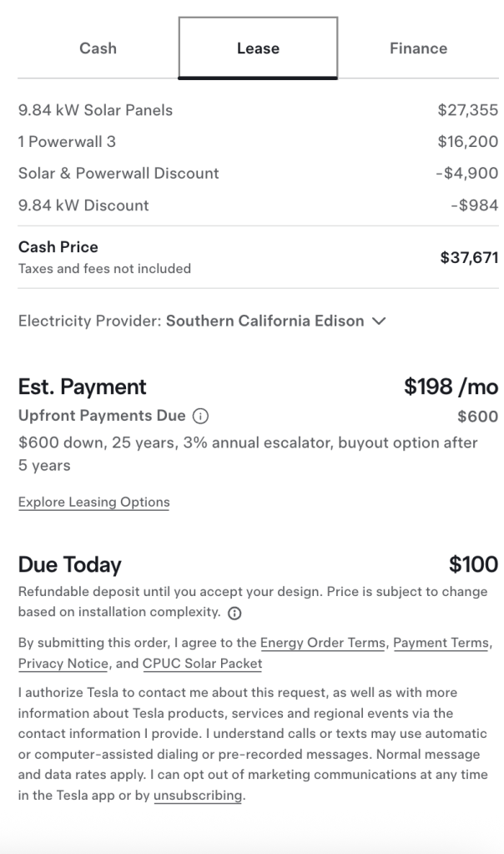Open Explore Leasing Options link
This screenshot has height=854, width=504.
pos(93,502)
